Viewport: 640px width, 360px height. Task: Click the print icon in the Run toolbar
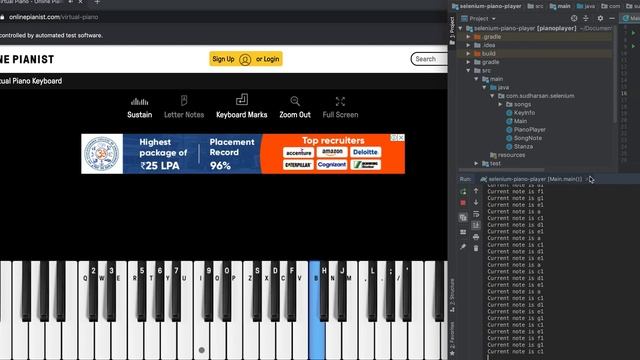476,237
